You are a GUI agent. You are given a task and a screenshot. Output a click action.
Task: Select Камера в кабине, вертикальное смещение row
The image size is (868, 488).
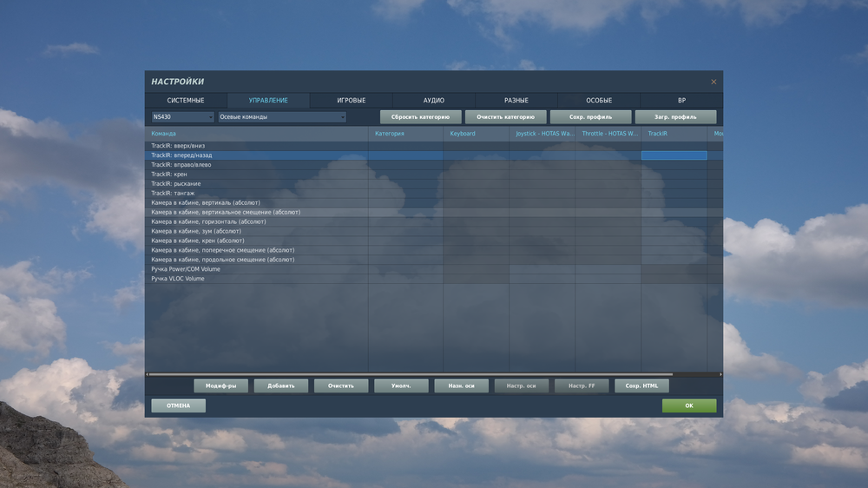434,212
